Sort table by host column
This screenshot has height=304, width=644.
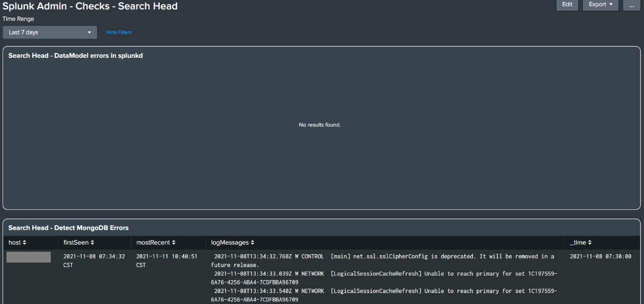pyautogui.click(x=17, y=243)
